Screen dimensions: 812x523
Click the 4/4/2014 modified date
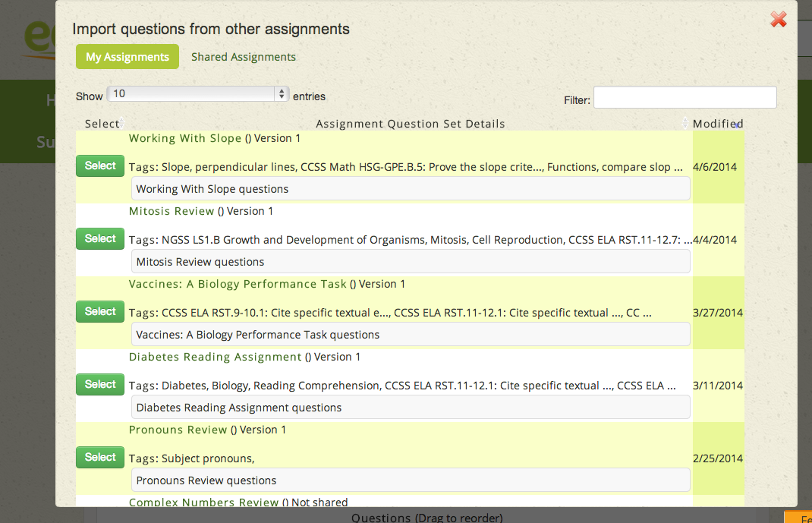(x=715, y=240)
